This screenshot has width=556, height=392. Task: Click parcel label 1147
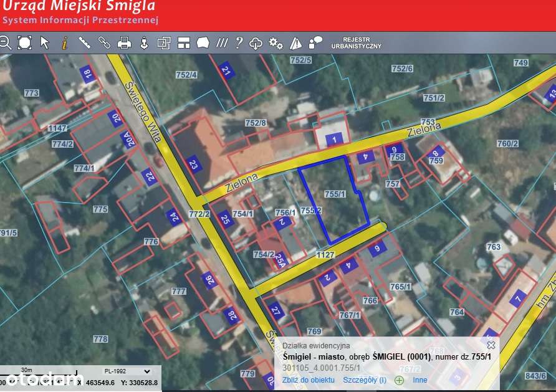(x=57, y=128)
